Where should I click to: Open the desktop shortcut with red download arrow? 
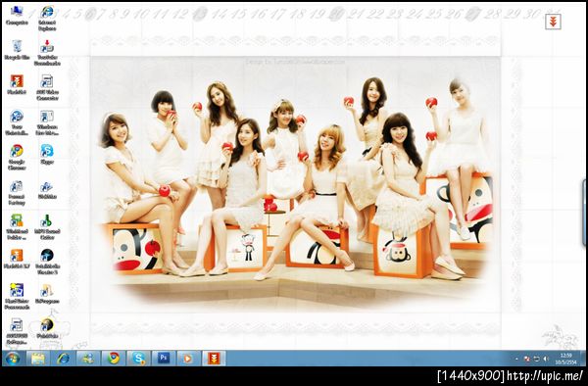(47, 53)
